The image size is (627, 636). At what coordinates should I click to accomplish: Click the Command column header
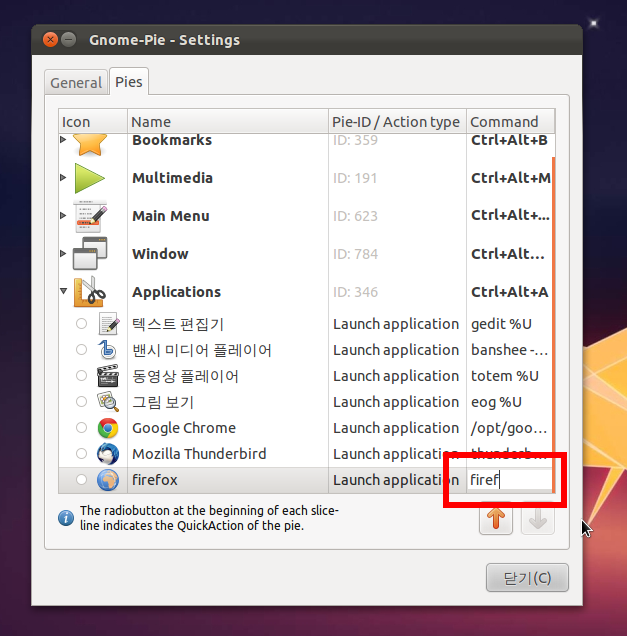511,122
